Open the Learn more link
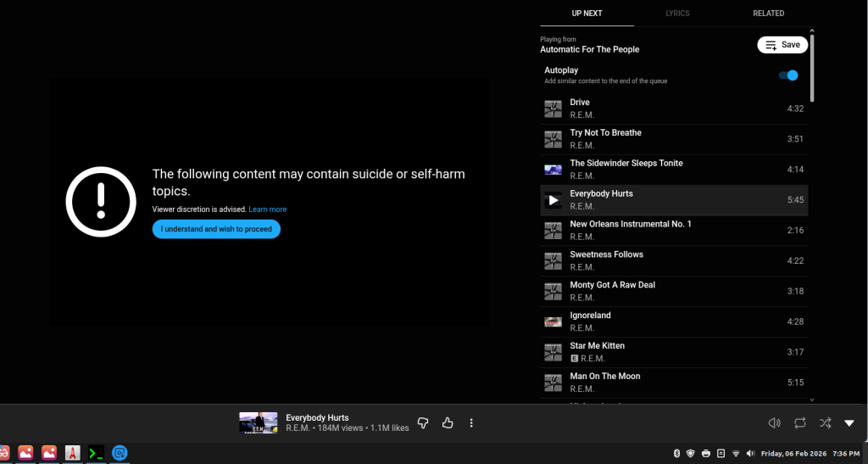The height and width of the screenshot is (464, 868). coord(267,210)
